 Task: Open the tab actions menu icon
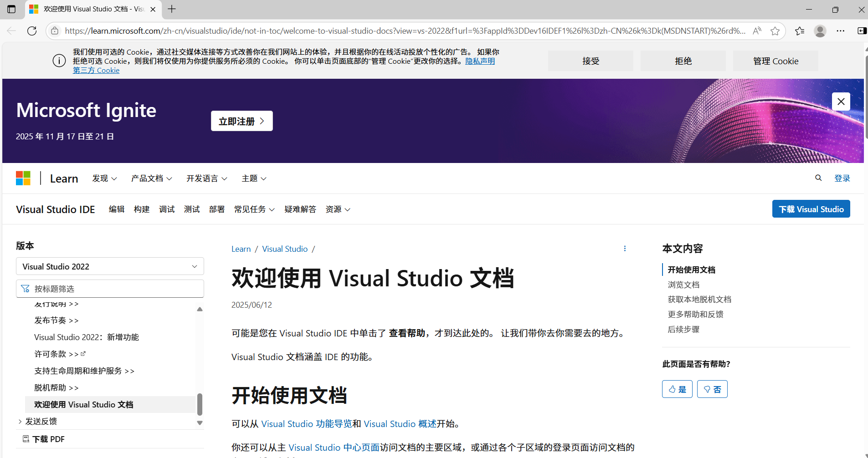(x=11, y=9)
